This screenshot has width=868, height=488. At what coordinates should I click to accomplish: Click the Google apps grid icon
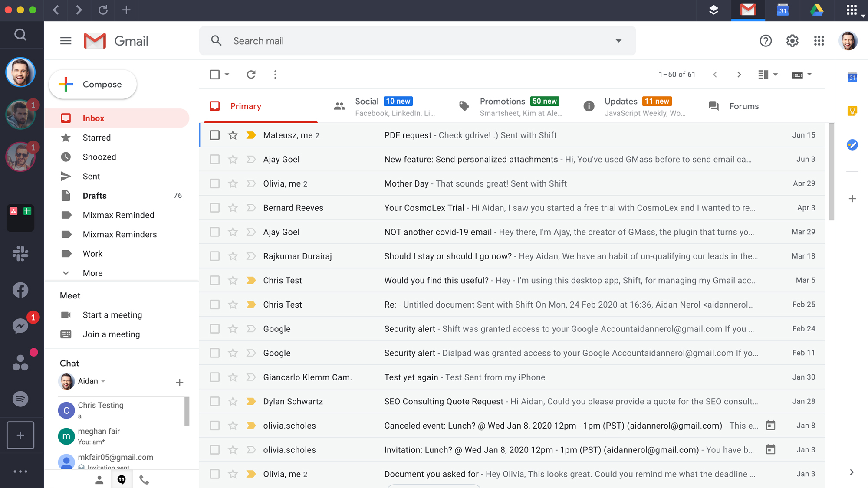(x=820, y=40)
